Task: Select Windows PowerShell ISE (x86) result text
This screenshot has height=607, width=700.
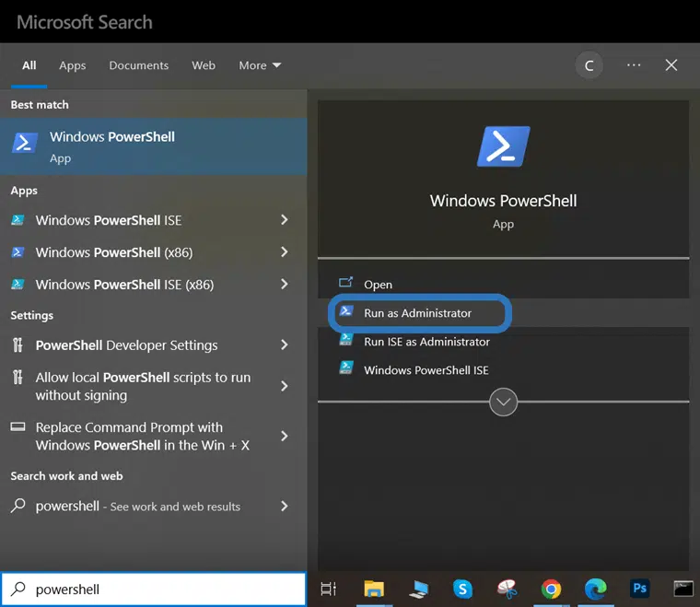Action: 124,285
